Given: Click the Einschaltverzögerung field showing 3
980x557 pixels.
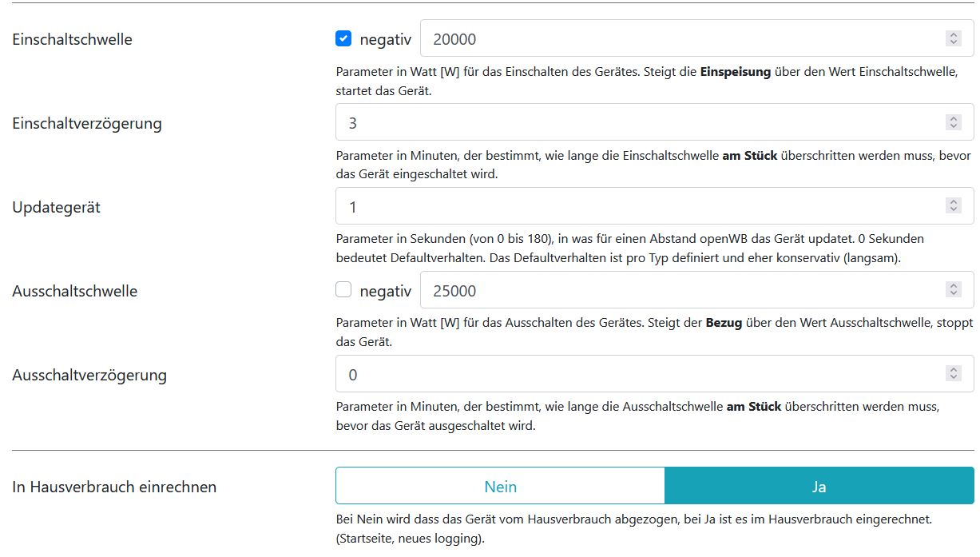Looking at the screenshot, I should (639, 122).
